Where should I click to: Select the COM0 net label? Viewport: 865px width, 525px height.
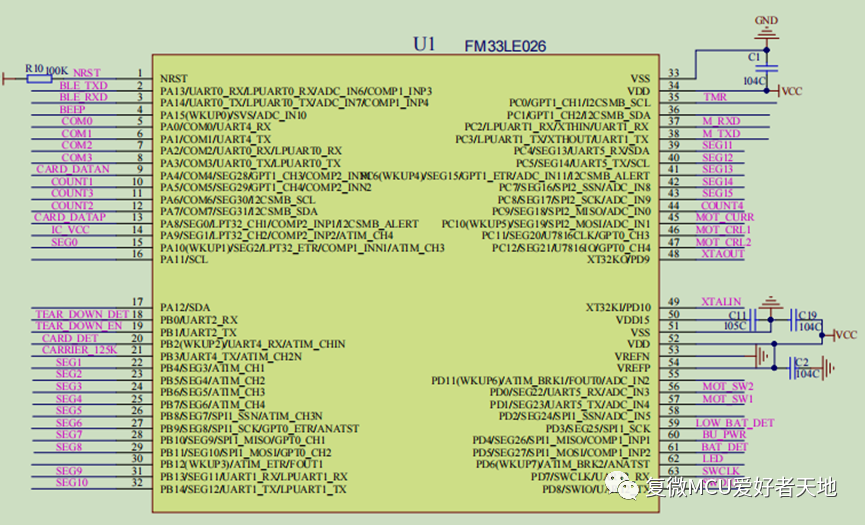point(77,121)
